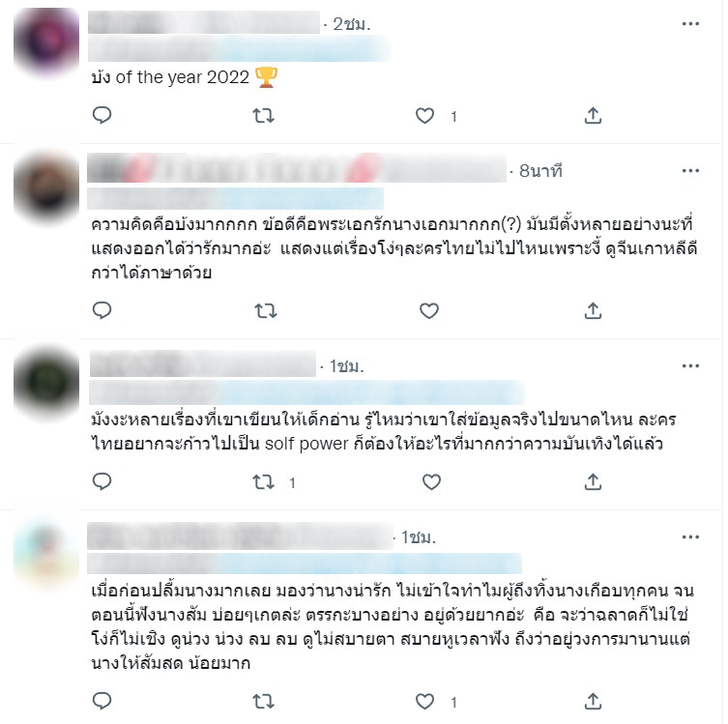Share the 'of the year 2022' tweet
The width and height of the screenshot is (728, 724).
(593, 116)
